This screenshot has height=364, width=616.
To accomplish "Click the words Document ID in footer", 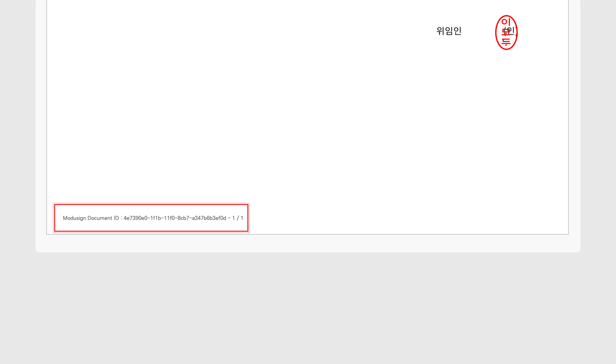I will pyautogui.click(x=103, y=218).
